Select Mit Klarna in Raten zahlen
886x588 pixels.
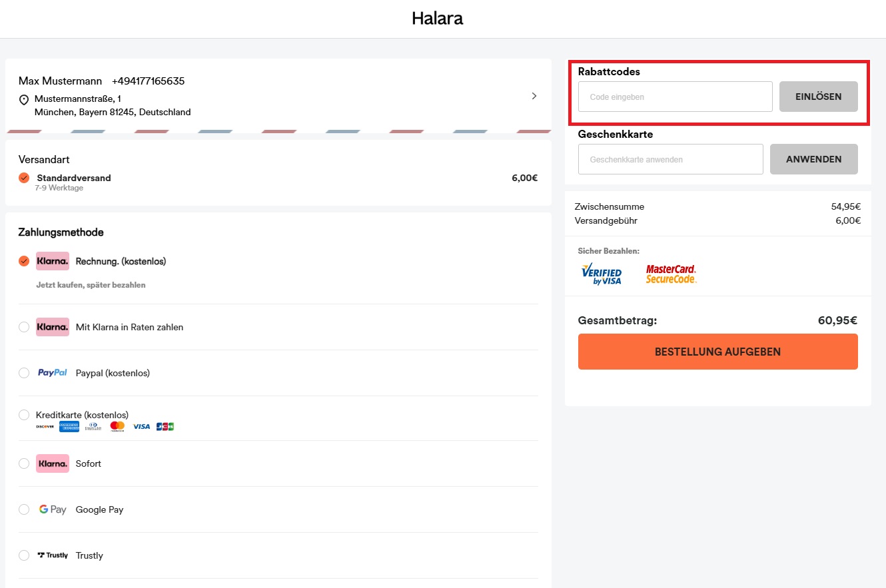point(24,327)
